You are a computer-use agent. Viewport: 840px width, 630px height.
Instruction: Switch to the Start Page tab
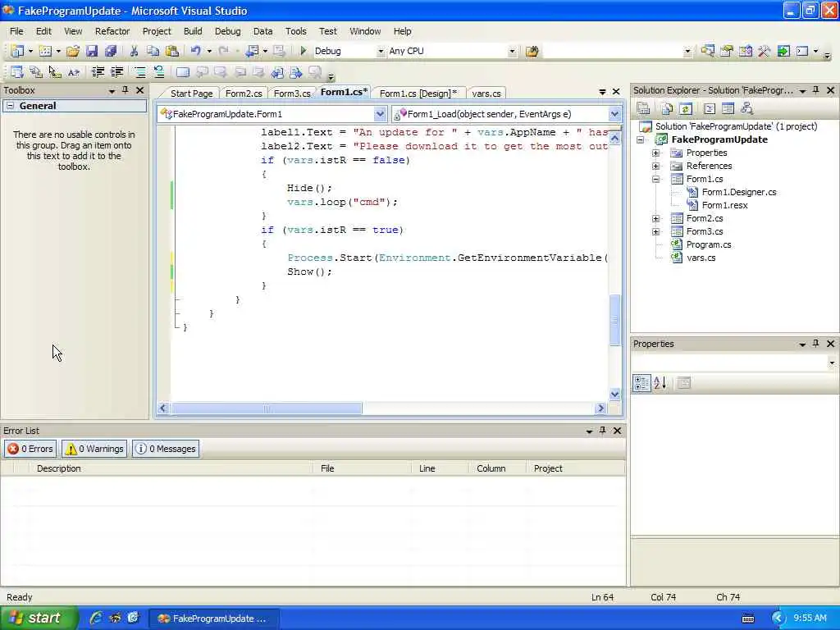[x=191, y=94]
